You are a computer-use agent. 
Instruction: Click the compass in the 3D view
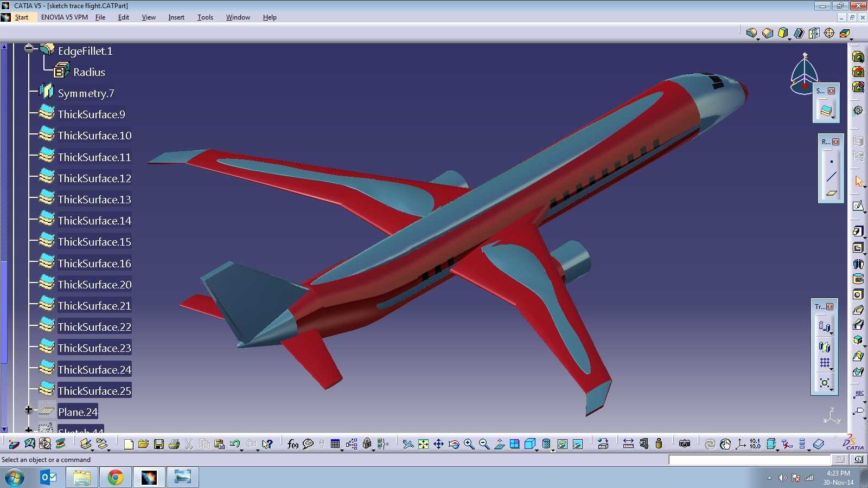[804, 74]
